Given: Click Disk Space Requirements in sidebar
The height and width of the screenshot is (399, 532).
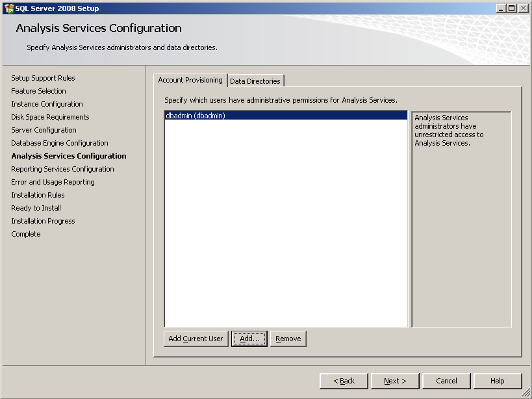Looking at the screenshot, I should pos(50,117).
